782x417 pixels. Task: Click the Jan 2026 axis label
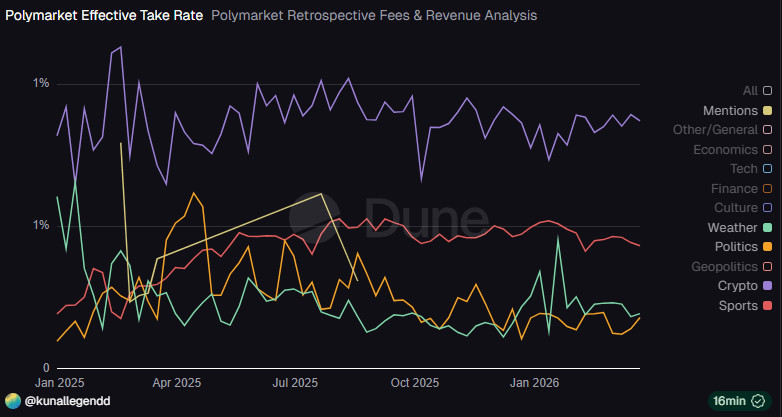(x=535, y=383)
